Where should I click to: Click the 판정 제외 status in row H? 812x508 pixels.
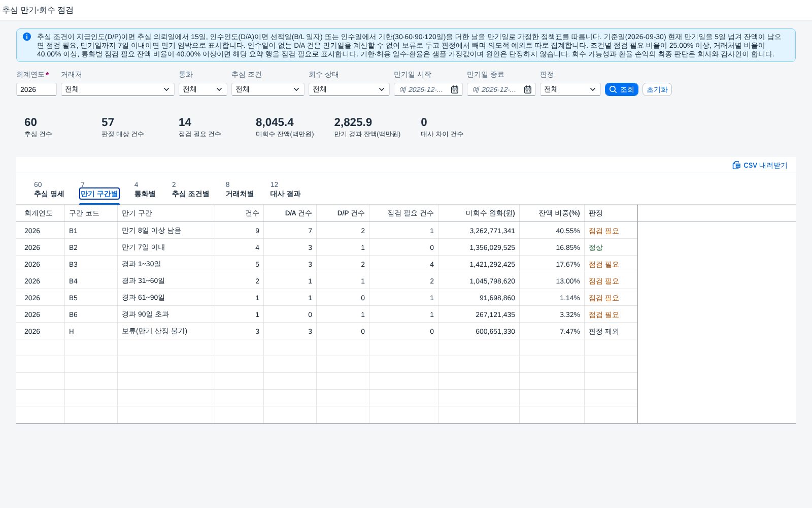point(603,331)
